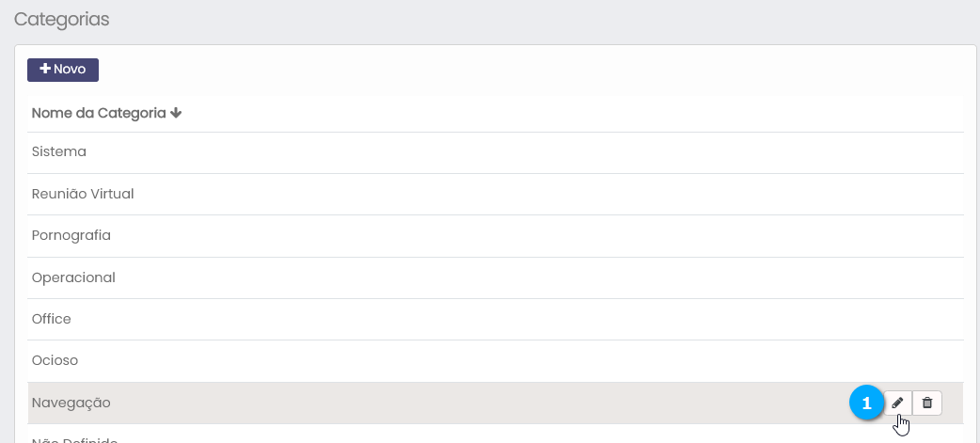Open the Pornografia category entry
This screenshot has height=443, width=980.
pyautogui.click(x=71, y=235)
